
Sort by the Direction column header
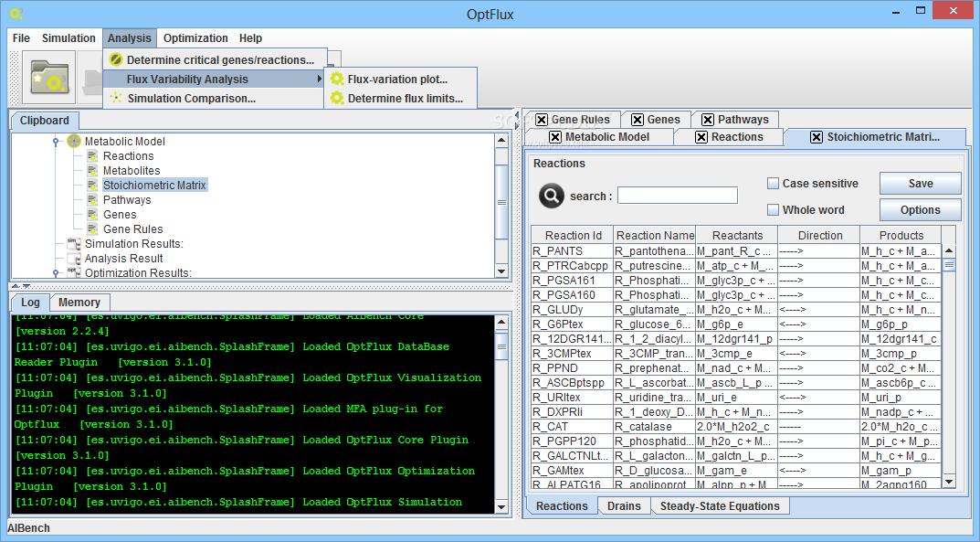(820, 235)
